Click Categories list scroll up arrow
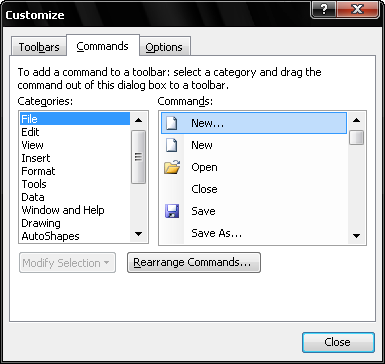This screenshot has height=364, width=385. [138, 120]
